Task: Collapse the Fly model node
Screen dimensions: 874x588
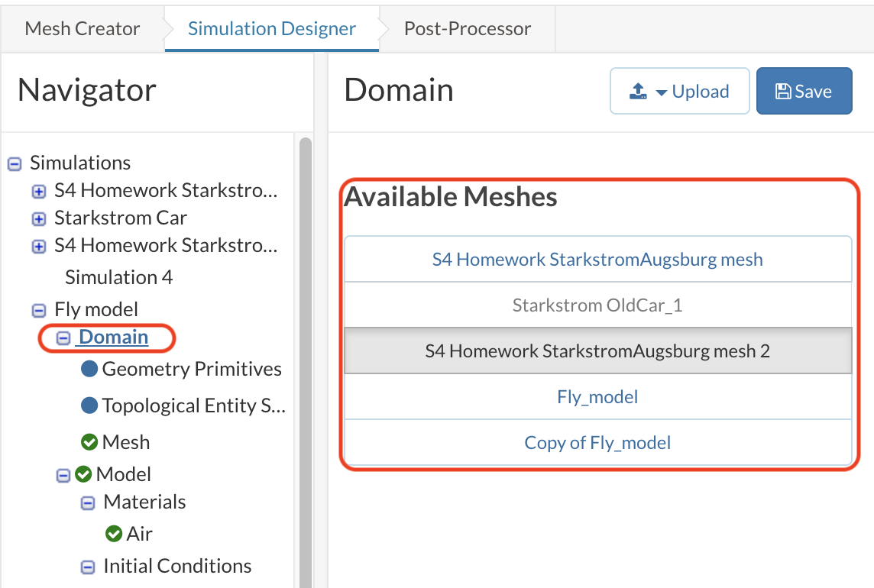Action: pyautogui.click(x=39, y=310)
